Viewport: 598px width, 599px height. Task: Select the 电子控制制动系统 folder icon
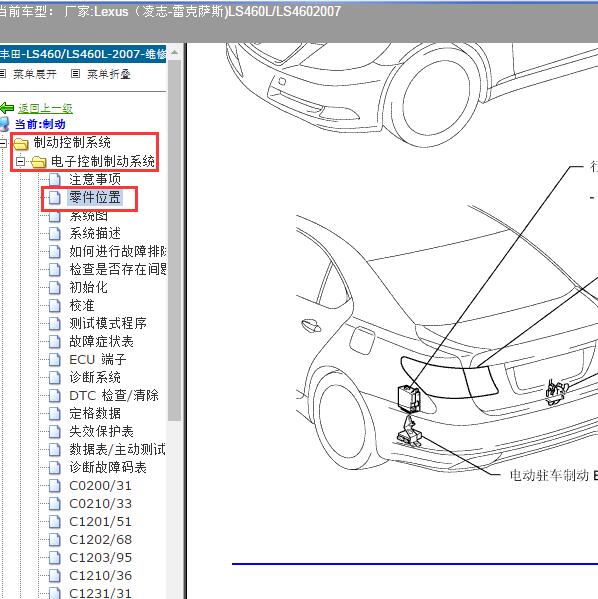click(38, 162)
